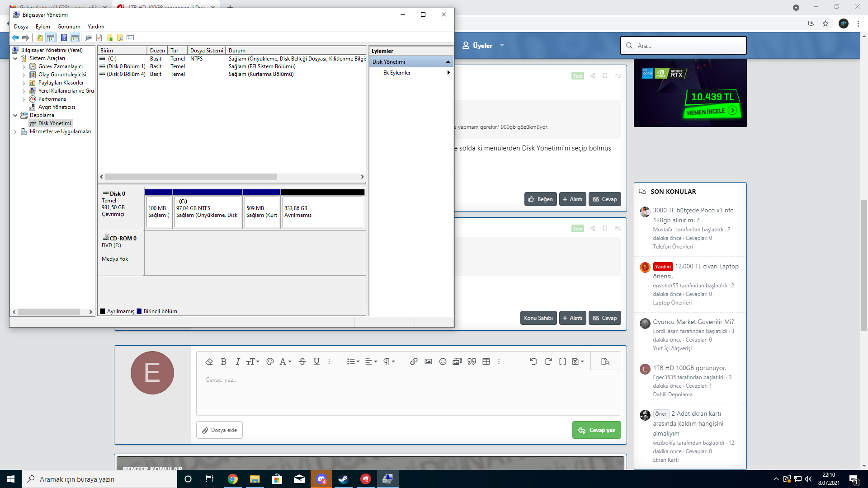Screen dimensions: 868x488
Task: Click the green Cevap yaz button
Action: (x=596, y=430)
